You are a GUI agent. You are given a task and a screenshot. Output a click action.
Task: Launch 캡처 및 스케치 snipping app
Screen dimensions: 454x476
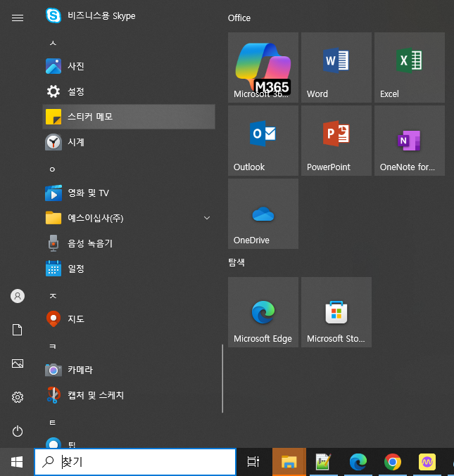(129, 395)
